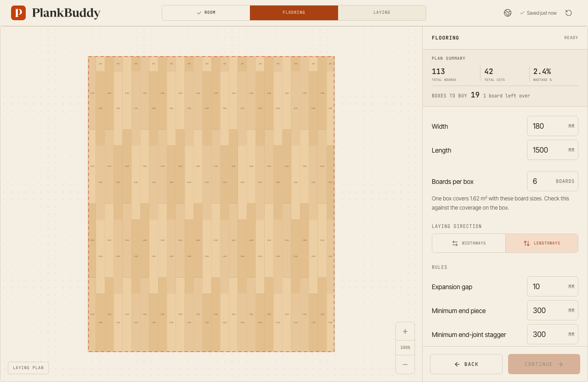Set laying direction to Lengthways
Image resolution: width=588 pixels, height=382 pixels.
click(x=542, y=243)
